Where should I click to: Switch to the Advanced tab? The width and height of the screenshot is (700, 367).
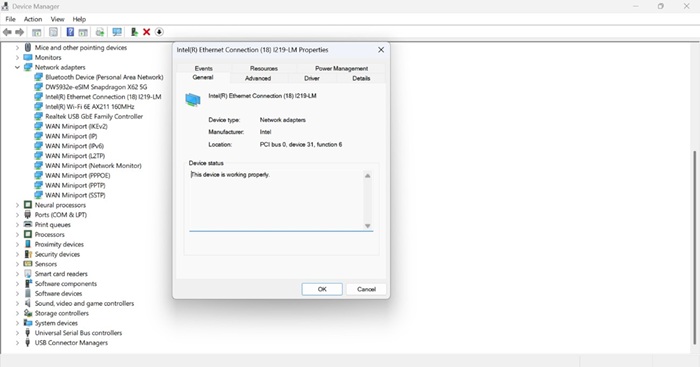coord(258,78)
